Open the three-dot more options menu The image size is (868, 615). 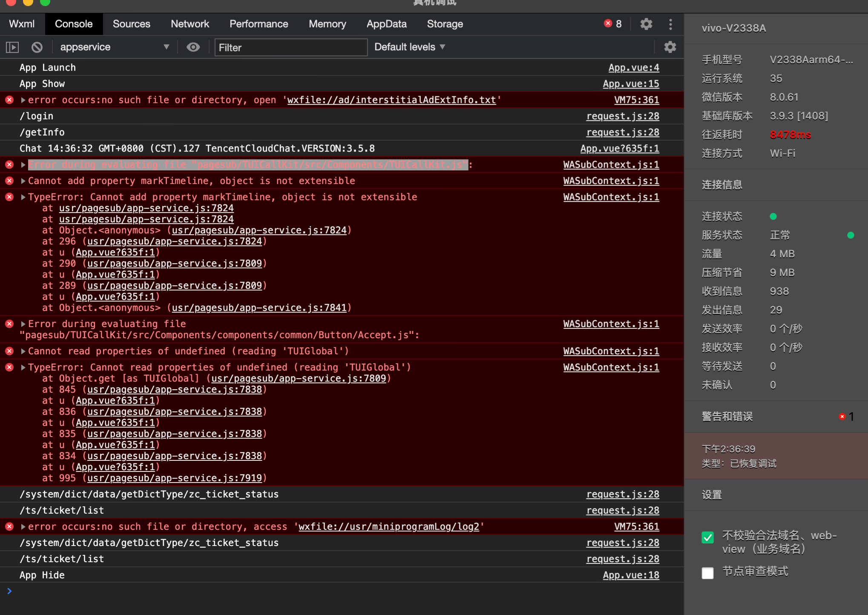point(670,24)
